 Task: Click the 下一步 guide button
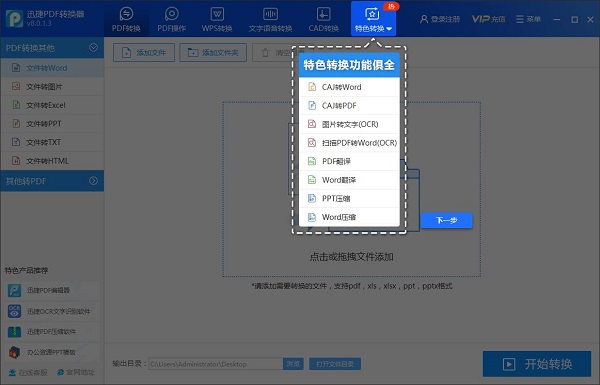click(x=446, y=220)
